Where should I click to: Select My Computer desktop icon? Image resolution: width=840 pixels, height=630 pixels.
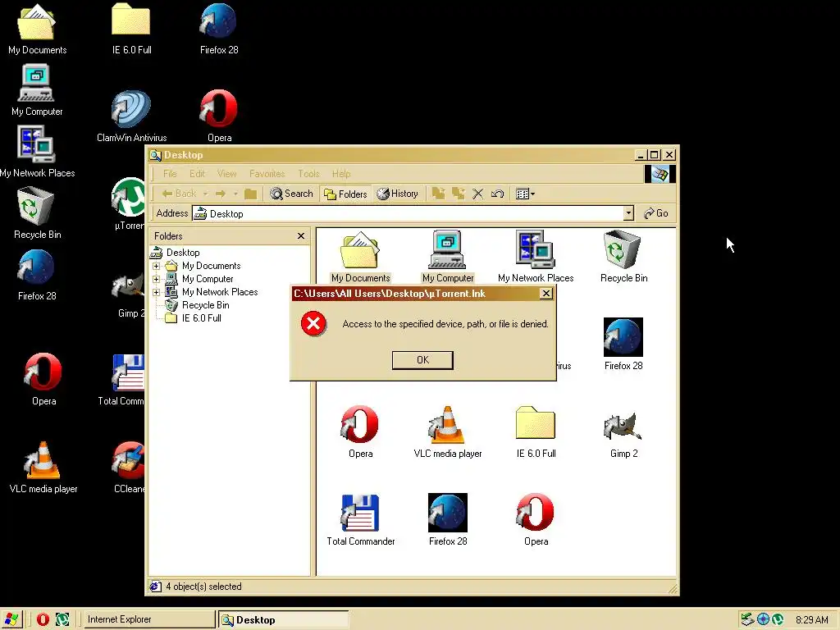pyautogui.click(x=36, y=90)
